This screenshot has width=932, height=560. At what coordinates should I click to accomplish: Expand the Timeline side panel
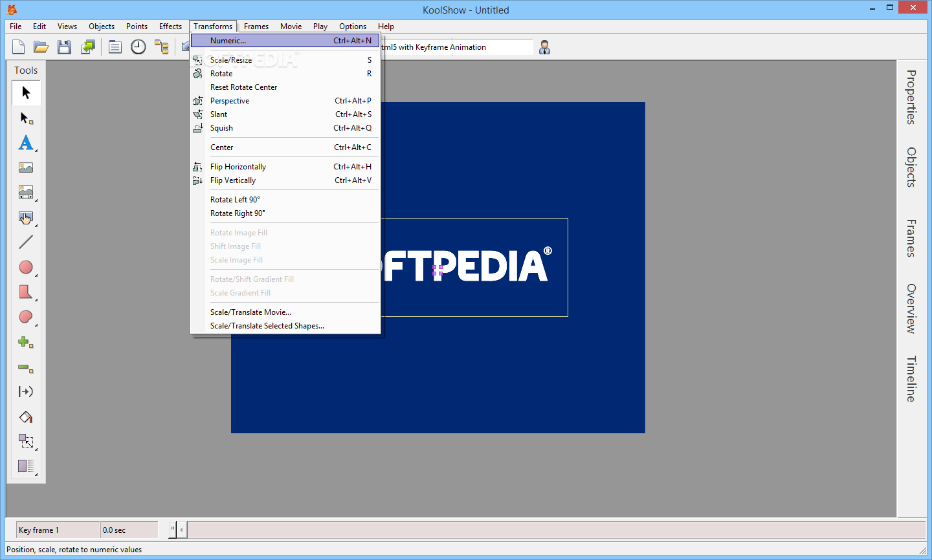click(x=911, y=379)
